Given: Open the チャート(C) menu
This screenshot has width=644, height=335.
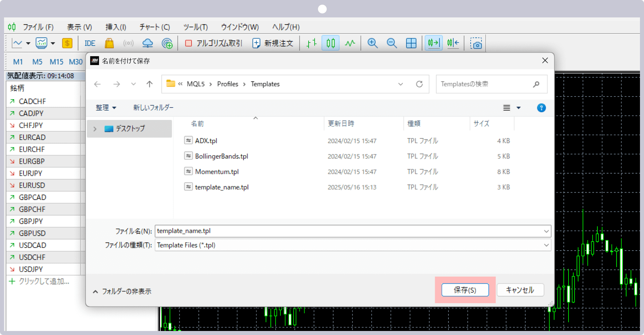Looking at the screenshot, I should point(155,27).
